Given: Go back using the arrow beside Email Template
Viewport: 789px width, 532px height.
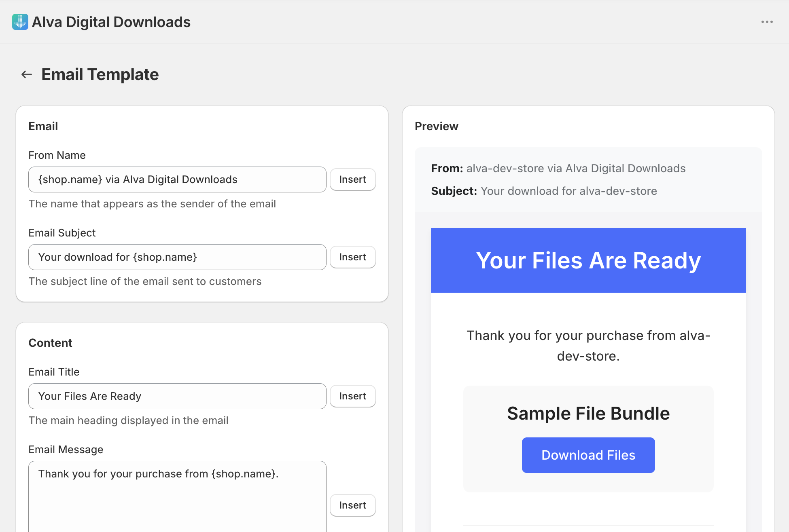Looking at the screenshot, I should click(27, 74).
